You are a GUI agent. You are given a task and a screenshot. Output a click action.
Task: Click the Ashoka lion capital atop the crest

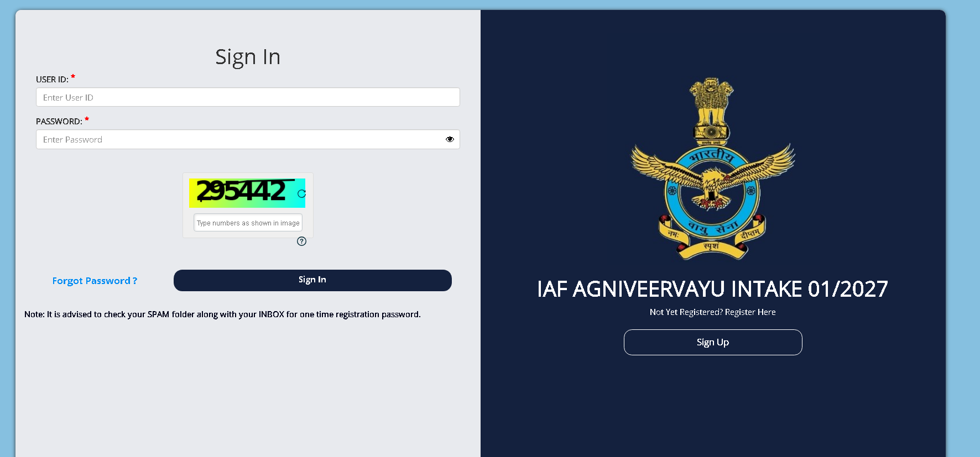[711, 109]
